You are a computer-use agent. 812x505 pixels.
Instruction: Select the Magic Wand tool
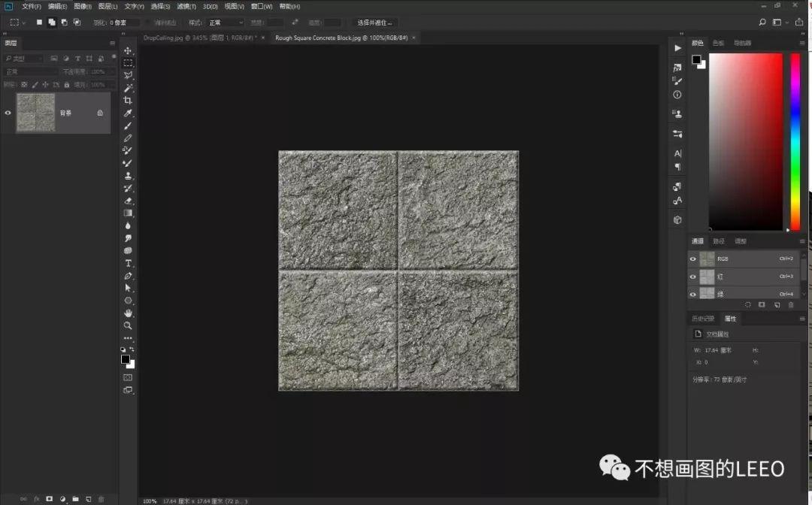pos(128,88)
